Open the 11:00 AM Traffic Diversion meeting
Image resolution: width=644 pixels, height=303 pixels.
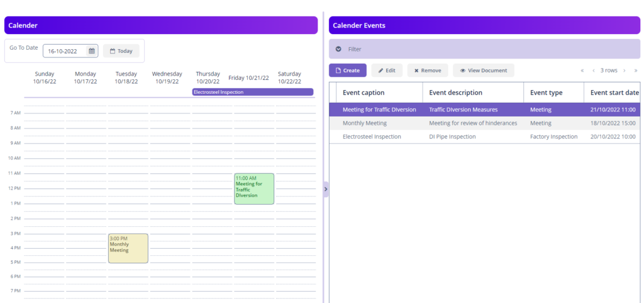pos(254,188)
